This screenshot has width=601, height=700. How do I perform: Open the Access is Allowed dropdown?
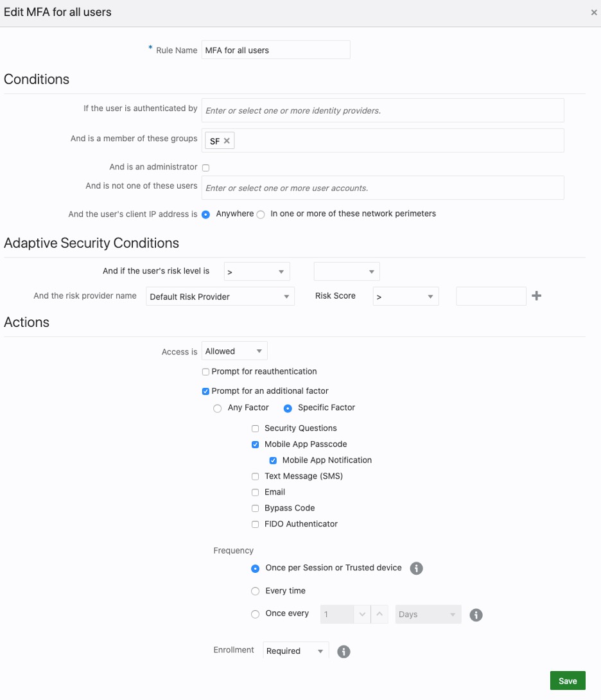point(234,351)
